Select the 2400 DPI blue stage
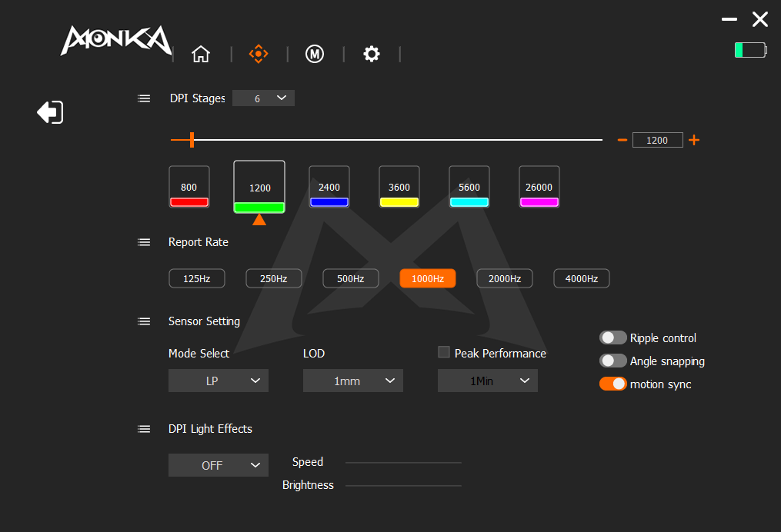This screenshot has width=781, height=532. coord(329,188)
